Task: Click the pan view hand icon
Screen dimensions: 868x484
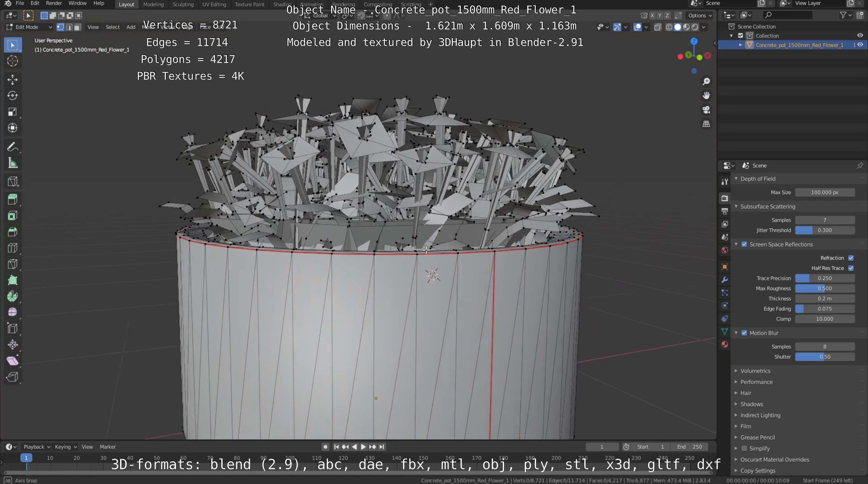Action: point(706,96)
